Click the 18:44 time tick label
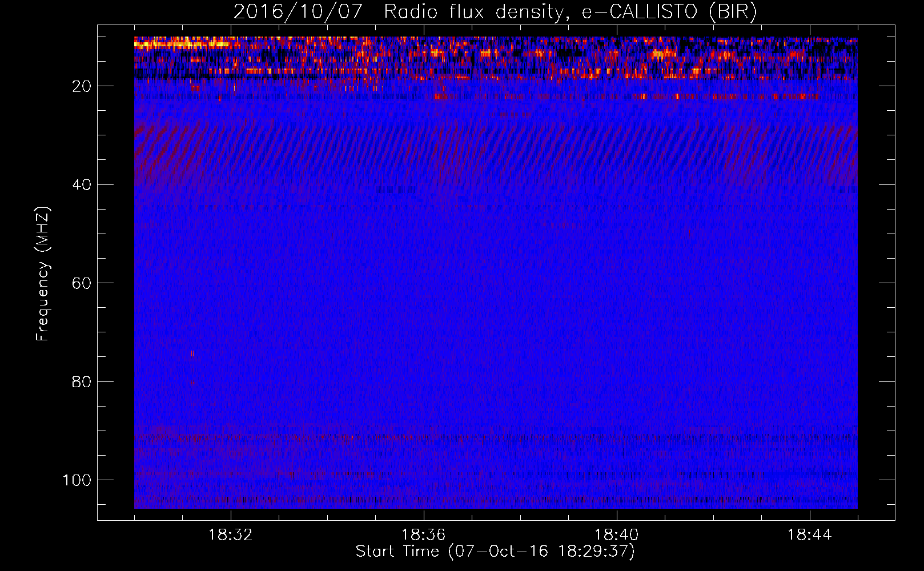The height and width of the screenshot is (571, 924). tap(810, 535)
